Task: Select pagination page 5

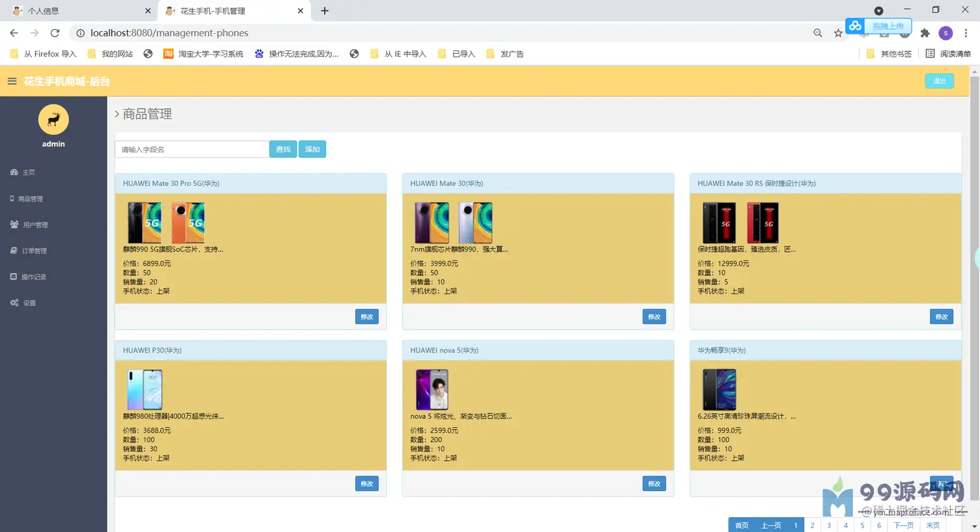Action: [863, 526]
